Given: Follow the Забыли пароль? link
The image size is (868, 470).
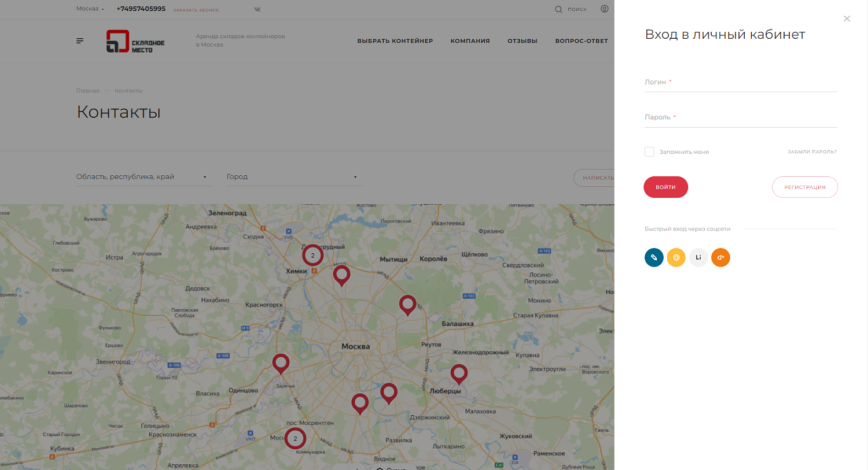Looking at the screenshot, I should click(811, 152).
